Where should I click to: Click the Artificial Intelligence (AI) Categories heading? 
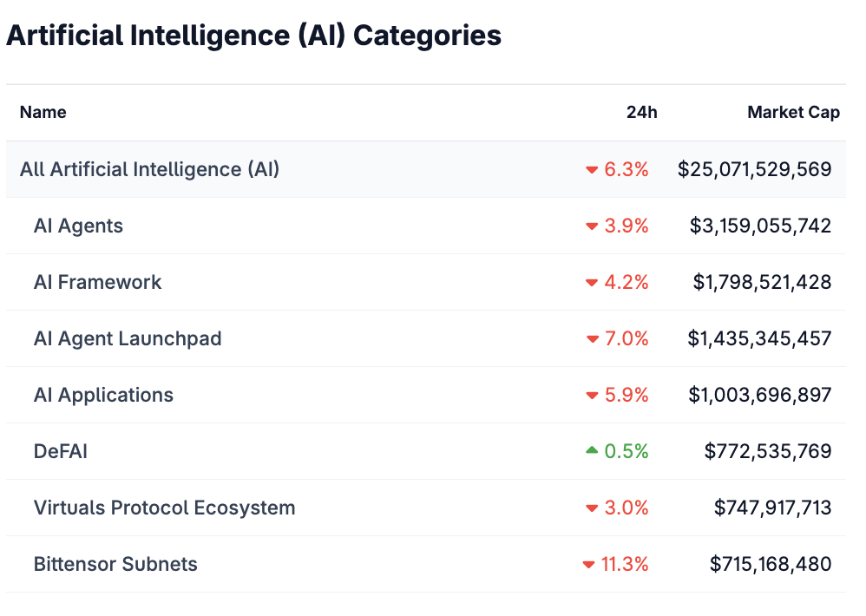[x=253, y=36]
